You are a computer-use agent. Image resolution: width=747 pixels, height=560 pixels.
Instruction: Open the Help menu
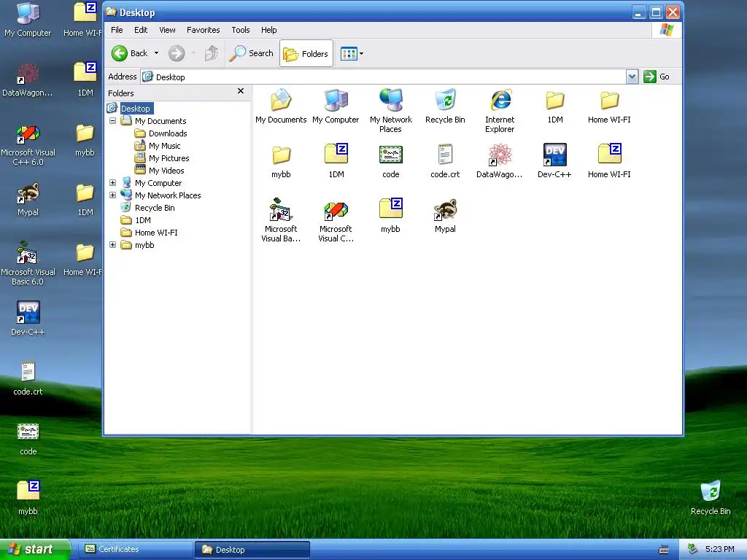268,30
